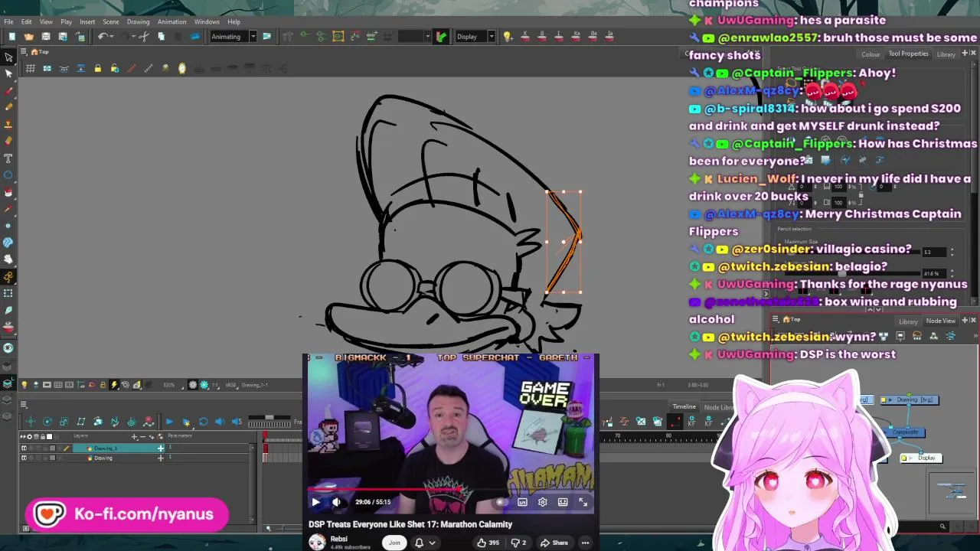Open the File menu
The width and height of the screenshot is (980, 551).
tap(8, 21)
